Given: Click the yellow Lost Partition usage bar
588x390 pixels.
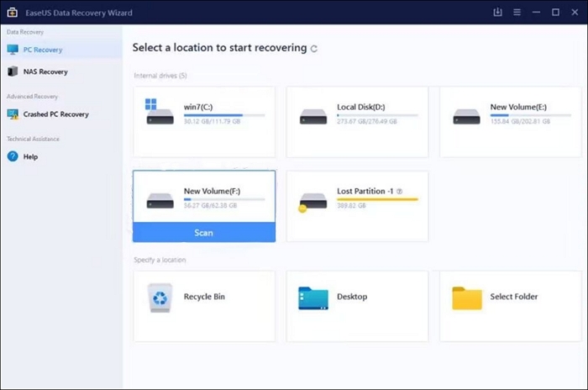Looking at the screenshot, I should click(x=377, y=199).
